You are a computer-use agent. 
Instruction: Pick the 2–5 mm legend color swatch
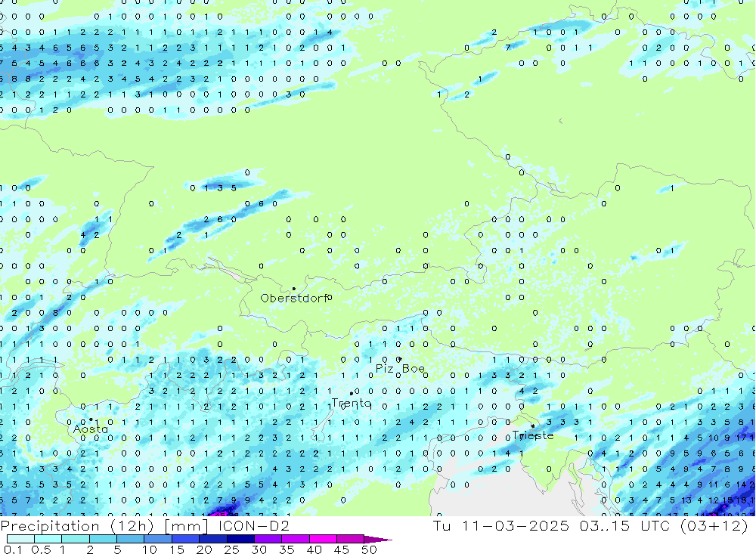pyautogui.click(x=103, y=539)
